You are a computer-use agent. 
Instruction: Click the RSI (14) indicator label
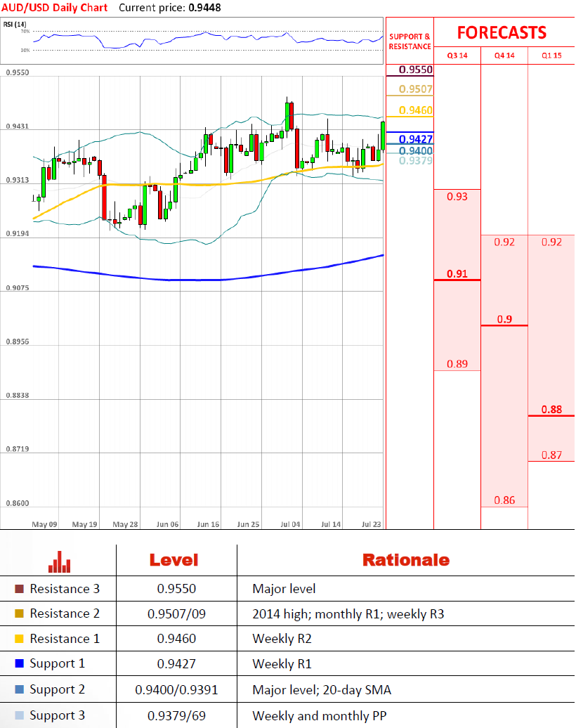pos(15,24)
